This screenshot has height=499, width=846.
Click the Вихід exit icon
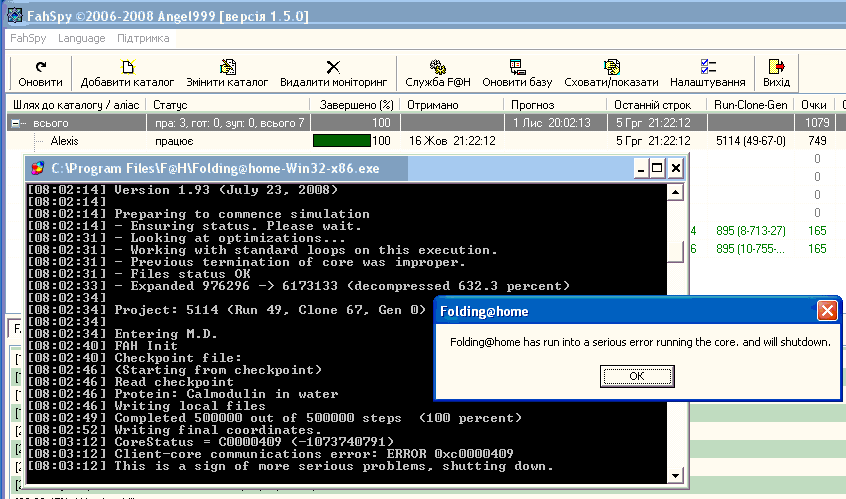(776, 67)
